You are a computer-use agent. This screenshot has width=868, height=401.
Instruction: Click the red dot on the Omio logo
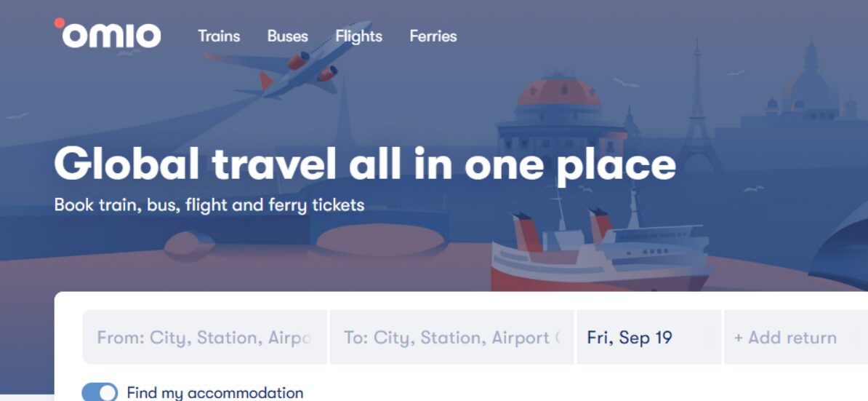(x=60, y=23)
